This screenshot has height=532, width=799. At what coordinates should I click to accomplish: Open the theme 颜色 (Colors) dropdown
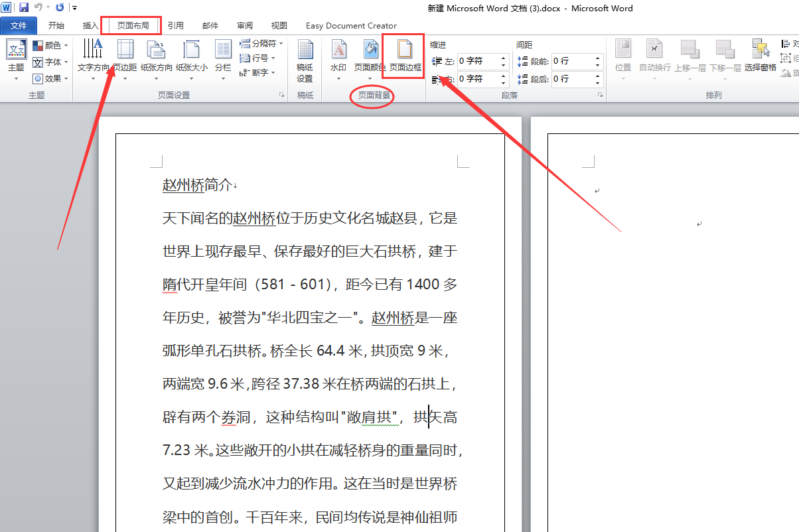click(x=50, y=45)
